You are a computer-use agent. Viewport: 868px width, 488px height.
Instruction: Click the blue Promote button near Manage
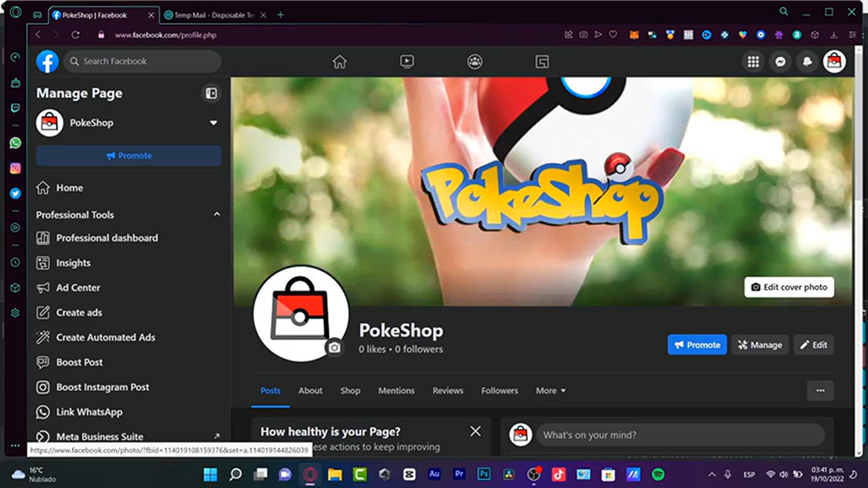point(697,345)
